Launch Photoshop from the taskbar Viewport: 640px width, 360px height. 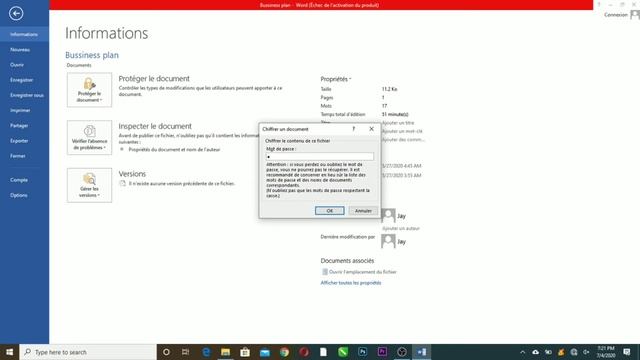click(362, 352)
